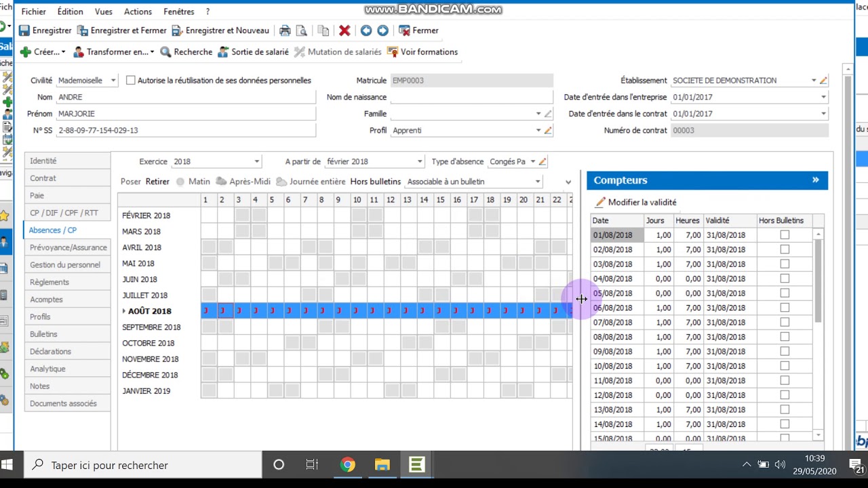This screenshot has height=488, width=868.
Task: Open the Actions menu
Action: click(138, 12)
